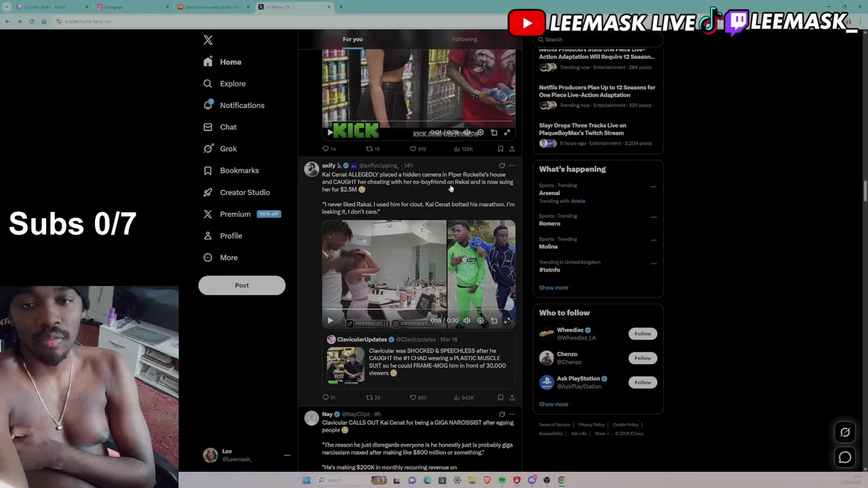Open settings gear on axify's video
The image size is (868, 488).
coord(480,321)
